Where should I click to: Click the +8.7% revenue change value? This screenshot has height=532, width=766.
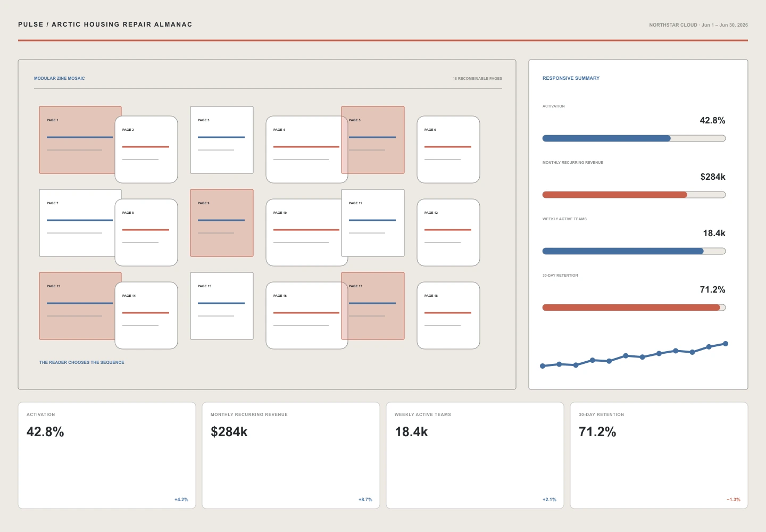[365, 500]
